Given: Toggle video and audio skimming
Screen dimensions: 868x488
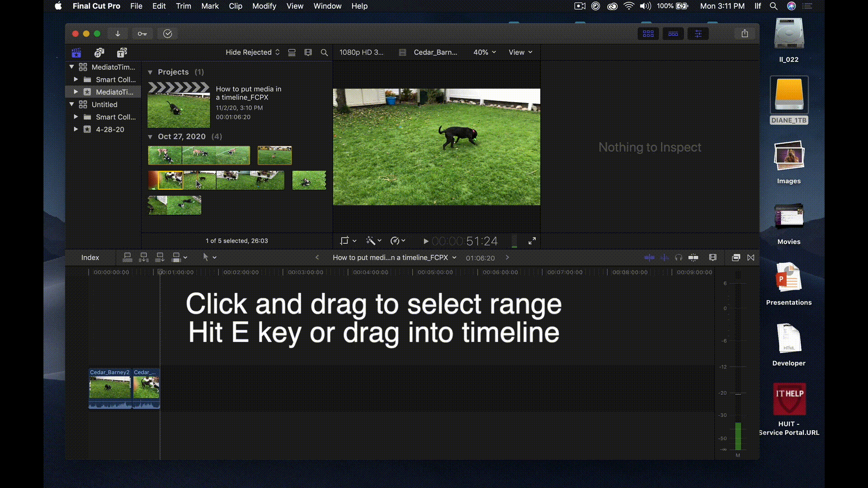Looking at the screenshot, I should point(649,258).
